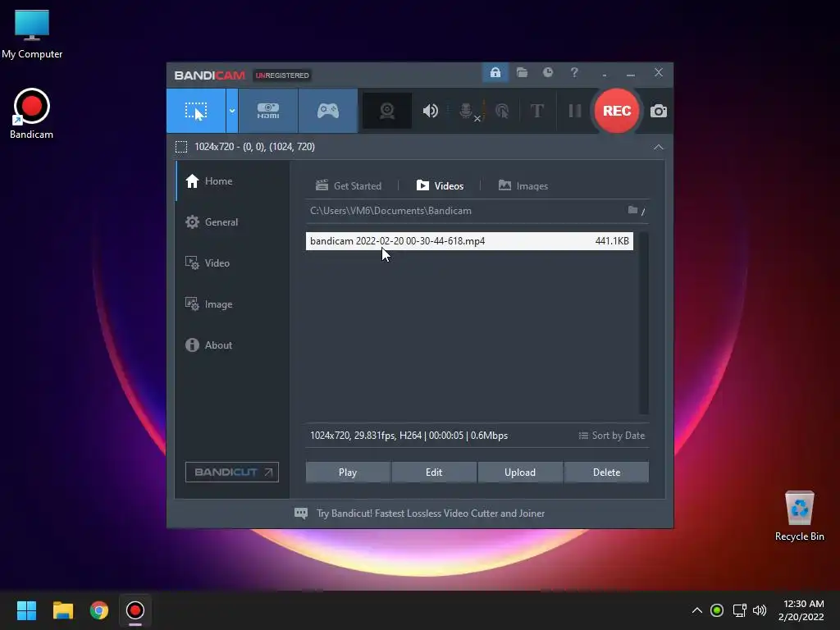Click the green Bandicam tray icon

717,610
